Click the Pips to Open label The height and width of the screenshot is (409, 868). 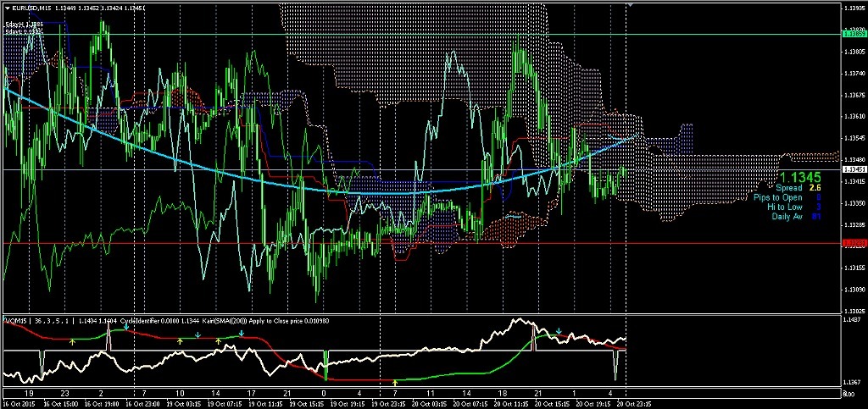pyautogui.click(x=776, y=197)
